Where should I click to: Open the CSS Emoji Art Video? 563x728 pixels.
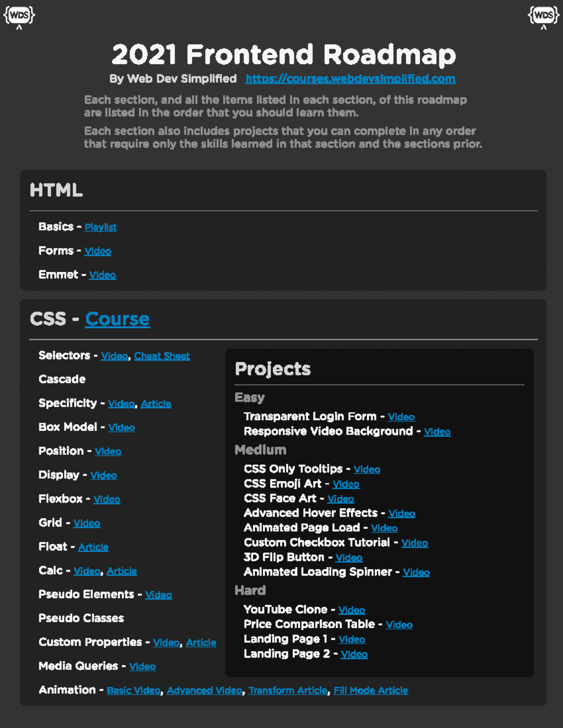[x=346, y=484]
